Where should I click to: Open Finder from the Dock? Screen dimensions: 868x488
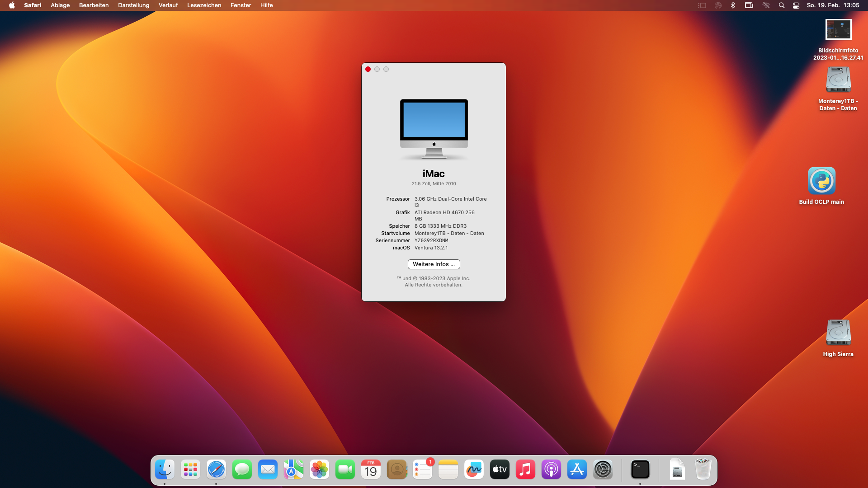pos(165,469)
